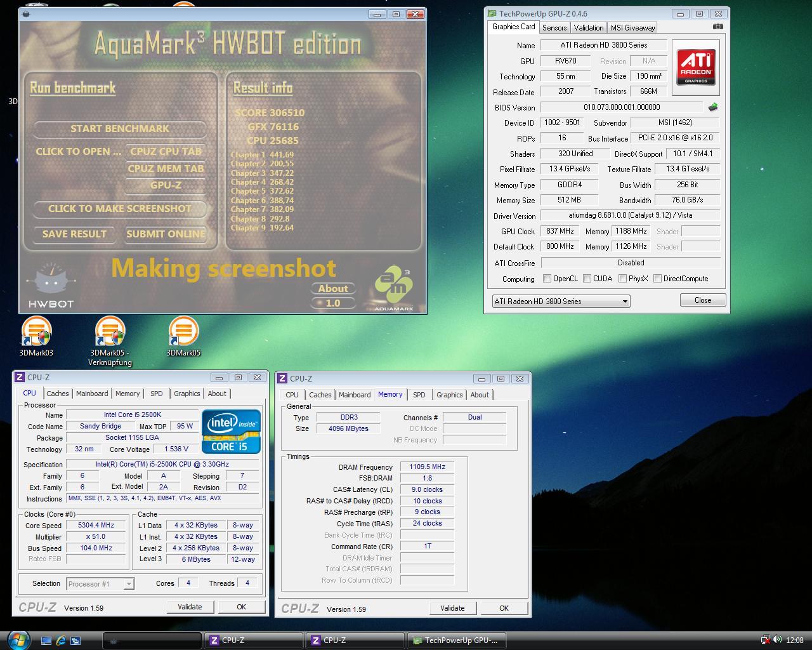The height and width of the screenshot is (650, 812).
Task: Open the Windows Start orb
Action: tap(18, 640)
